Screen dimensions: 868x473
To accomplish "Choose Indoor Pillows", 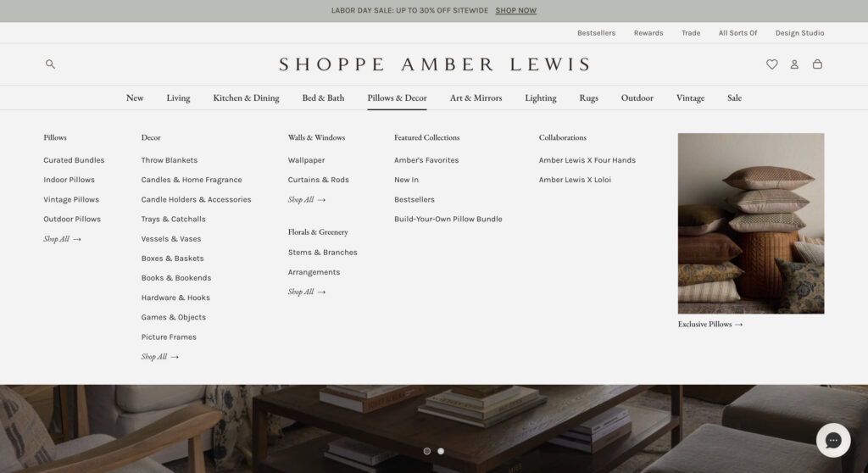I will [x=70, y=180].
